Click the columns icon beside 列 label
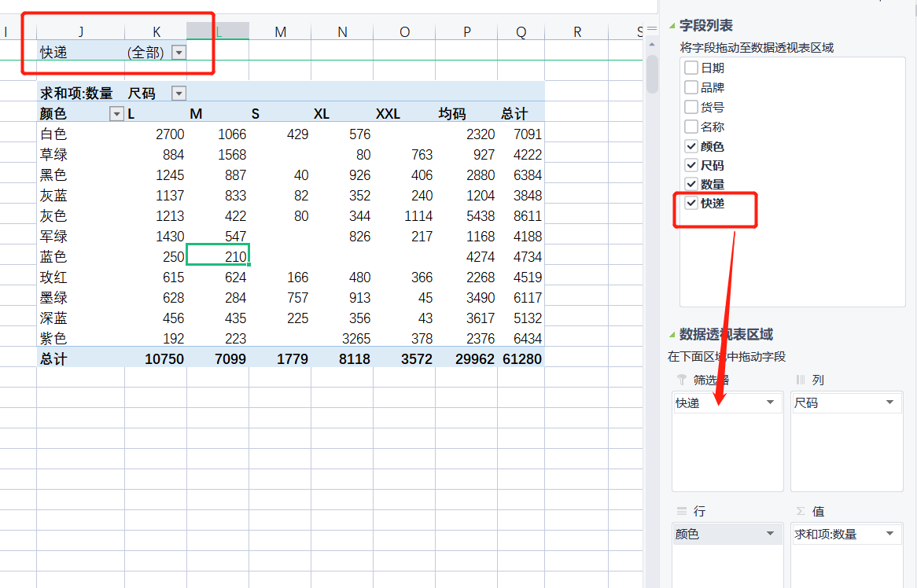The width and height of the screenshot is (917, 588). coord(801,380)
